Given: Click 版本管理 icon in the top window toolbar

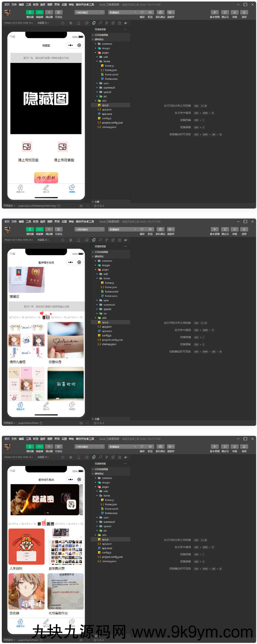Looking at the screenshot, I should 215,13.
